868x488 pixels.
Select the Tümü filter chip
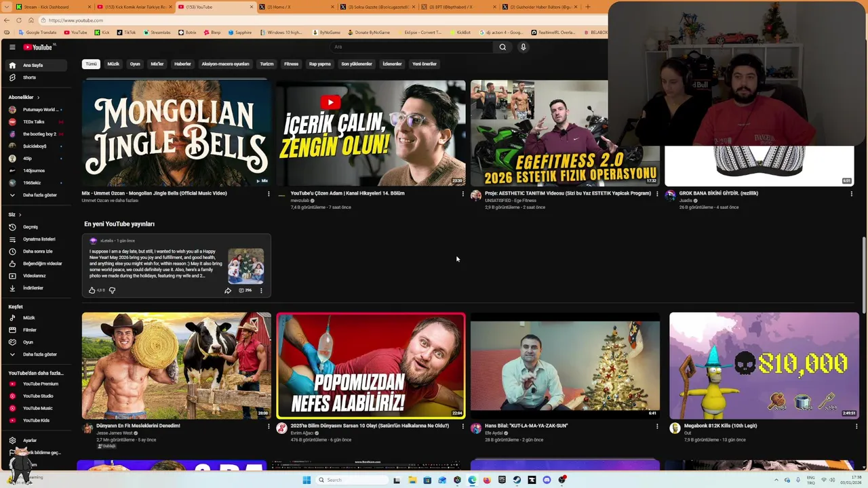tap(91, 64)
